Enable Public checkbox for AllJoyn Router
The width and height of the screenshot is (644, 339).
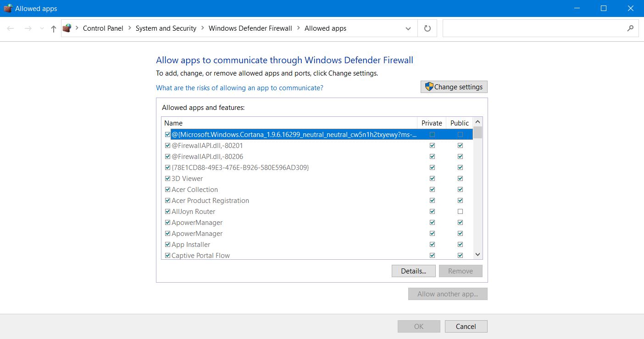click(x=460, y=212)
